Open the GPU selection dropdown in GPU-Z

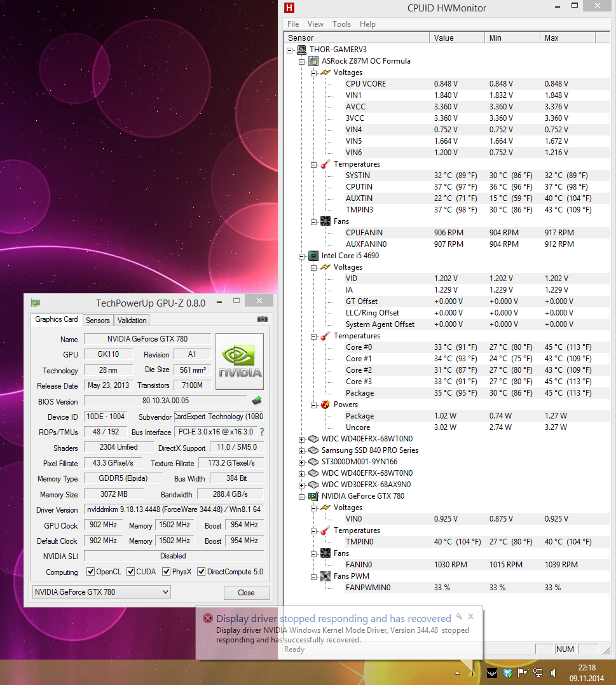click(101, 592)
